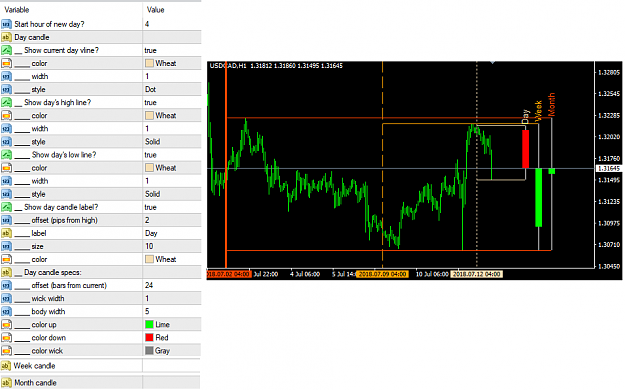Edit the size value '10'

coord(149,246)
